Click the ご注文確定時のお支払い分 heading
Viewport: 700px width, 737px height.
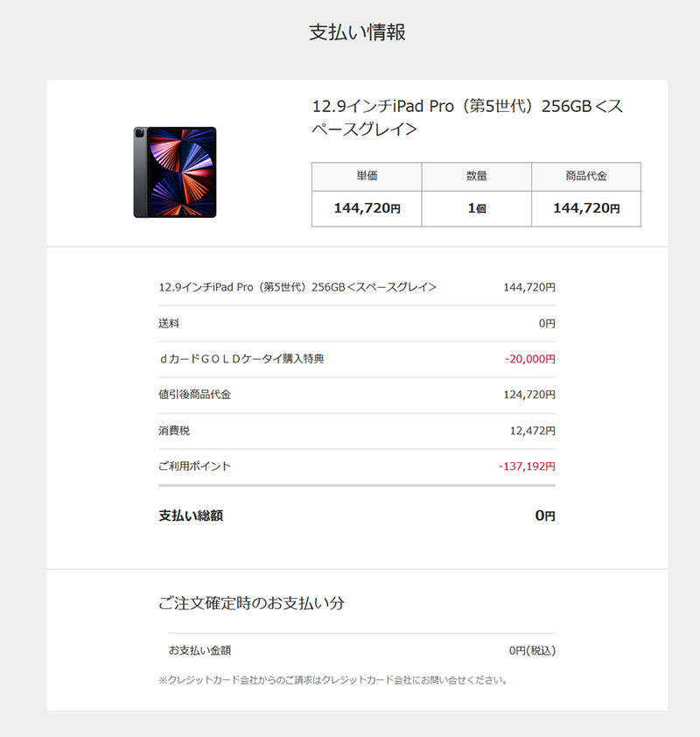[x=251, y=604]
